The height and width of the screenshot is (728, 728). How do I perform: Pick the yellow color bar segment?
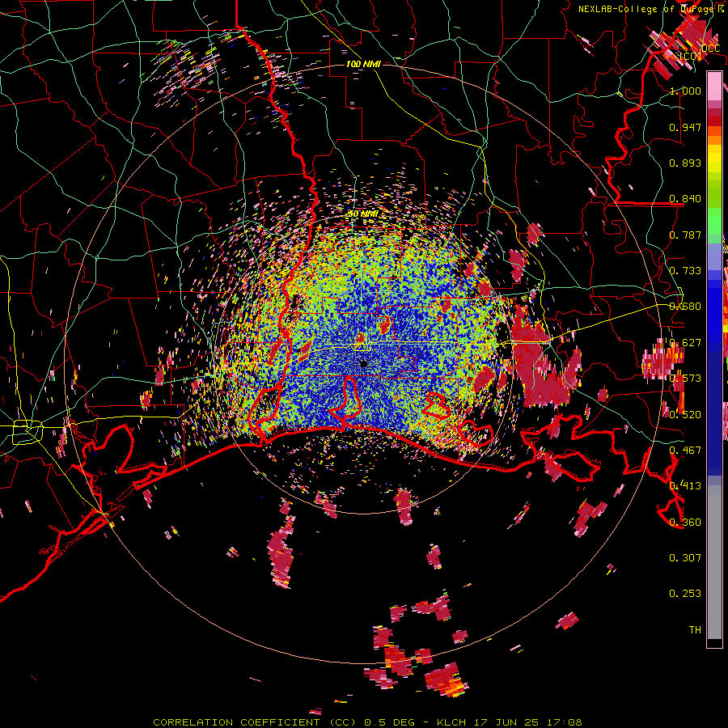click(x=714, y=159)
